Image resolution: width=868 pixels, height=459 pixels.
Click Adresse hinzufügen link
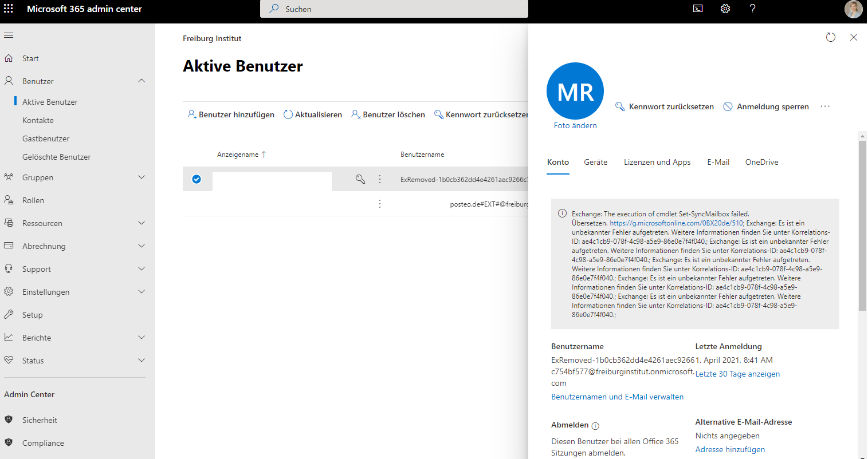pyautogui.click(x=730, y=449)
